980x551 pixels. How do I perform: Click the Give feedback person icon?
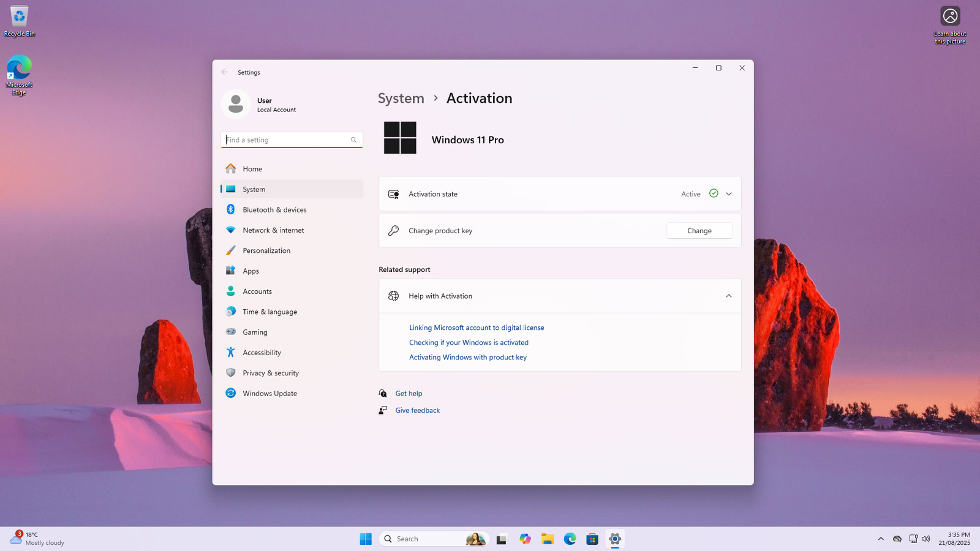(x=383, y=410)
